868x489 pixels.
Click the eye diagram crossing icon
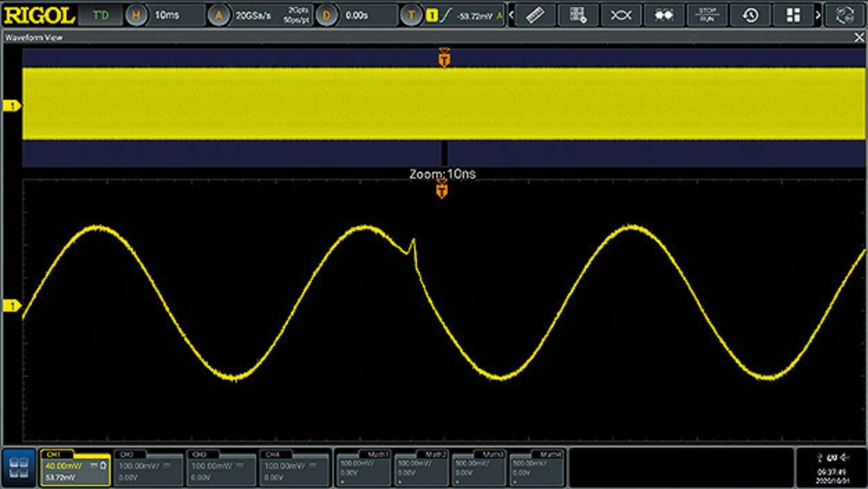(x=621, y=15)
